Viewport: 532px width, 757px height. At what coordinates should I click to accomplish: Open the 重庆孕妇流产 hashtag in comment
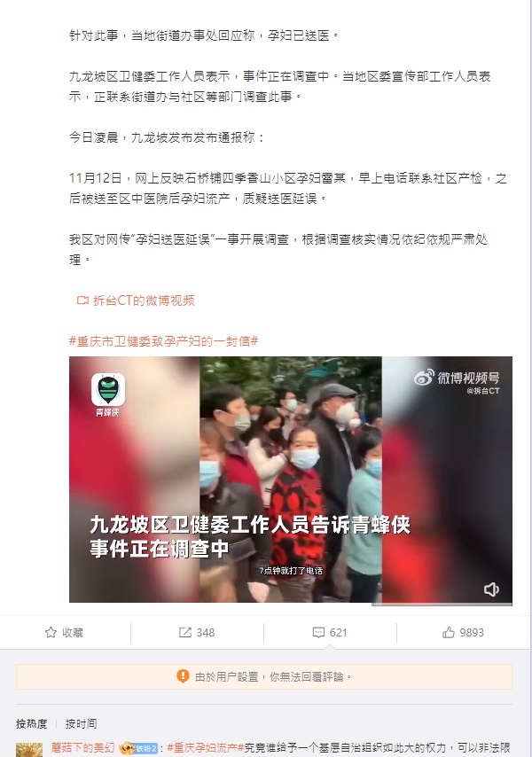point(205,748)
